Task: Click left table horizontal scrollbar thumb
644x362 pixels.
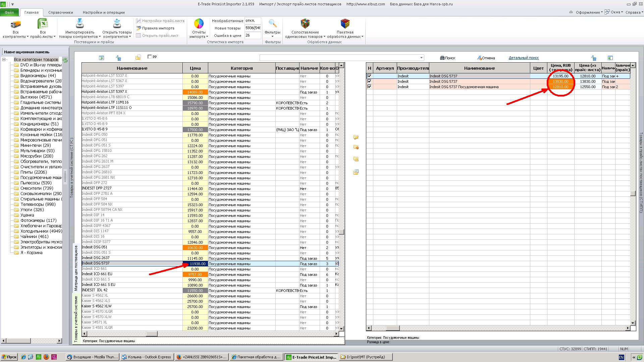Action: (x=151, y=334)
